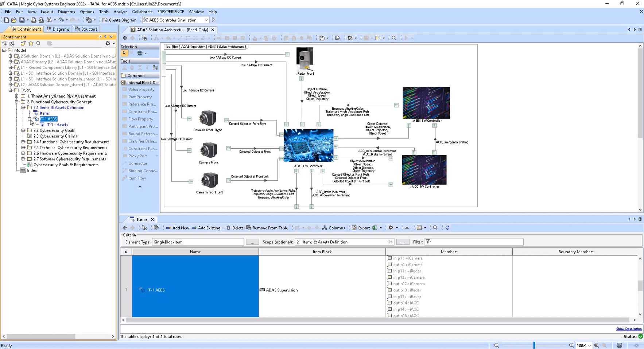644x349 pixels.
Task: Click inside the Filter input field
Action: pos(474,242)
